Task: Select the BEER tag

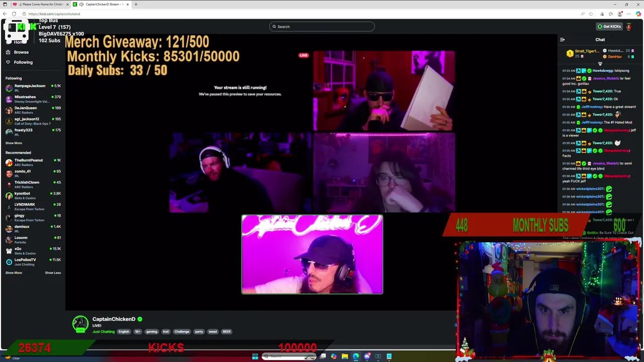Action: click(226, 332)
